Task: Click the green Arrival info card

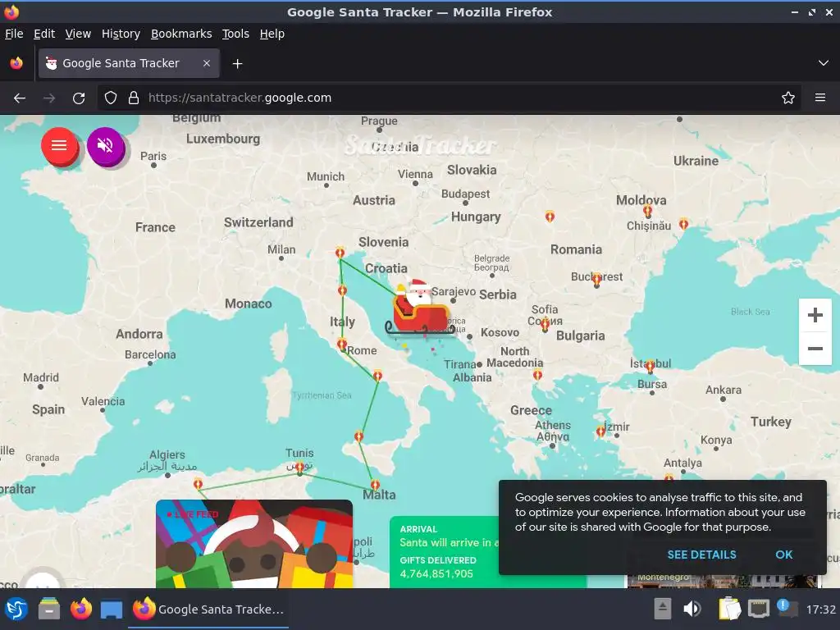Action: click(444, 552)
